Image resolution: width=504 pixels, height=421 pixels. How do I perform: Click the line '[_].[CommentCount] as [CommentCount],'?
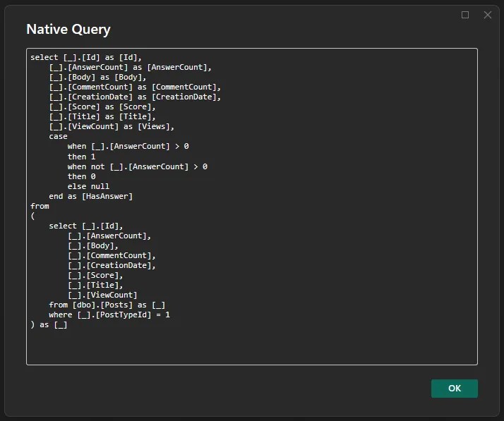(x=135, y=87)
